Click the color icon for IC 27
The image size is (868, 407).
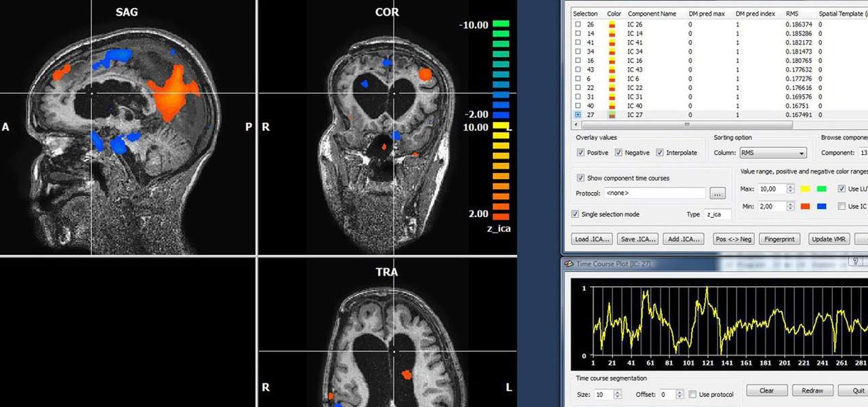pyautogui.click(x=613, y=115)
